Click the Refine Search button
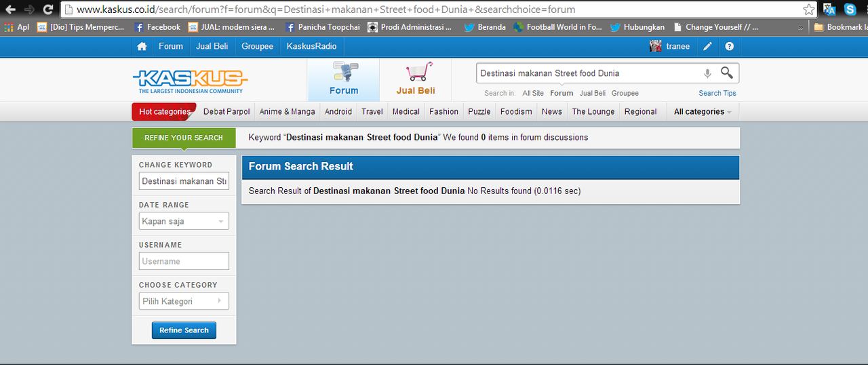Image resolution: width=868 pixels, height=365 pixels. (x=184, y=330)
